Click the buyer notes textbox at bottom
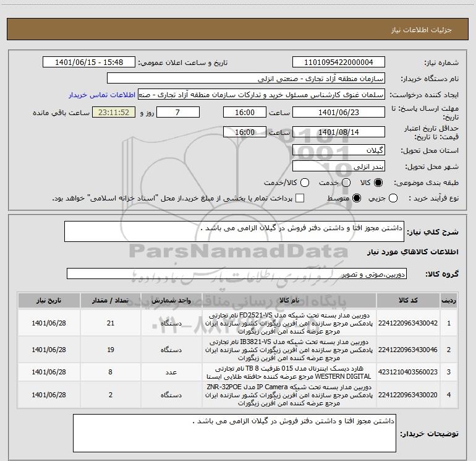Image resolution: width=476 pixels, height=461 pixels. click(x=234, y=433)
